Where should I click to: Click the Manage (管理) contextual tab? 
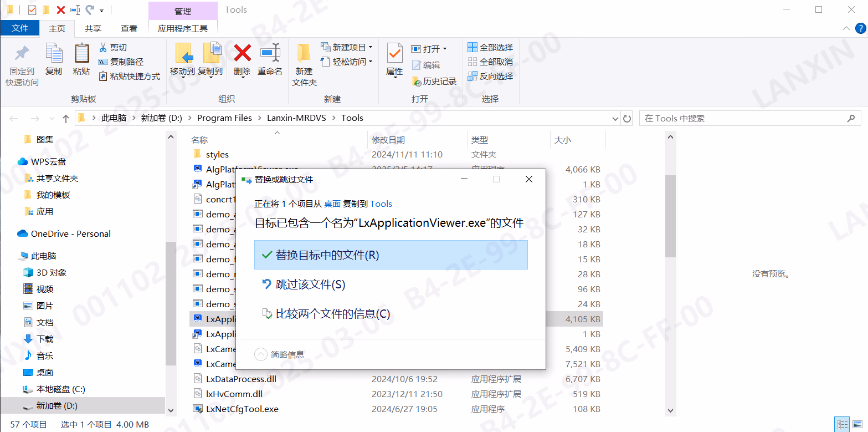point(183,11)
